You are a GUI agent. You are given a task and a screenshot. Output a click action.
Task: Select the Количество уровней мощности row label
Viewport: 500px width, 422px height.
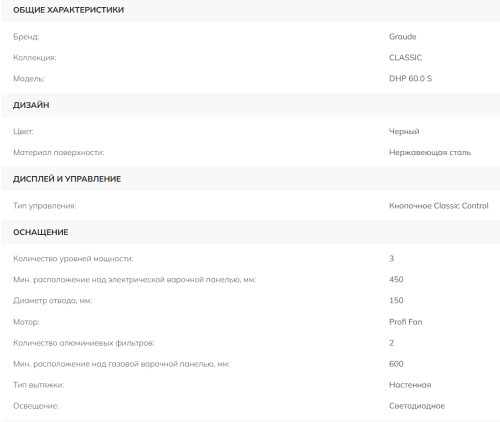coord(73,259)
